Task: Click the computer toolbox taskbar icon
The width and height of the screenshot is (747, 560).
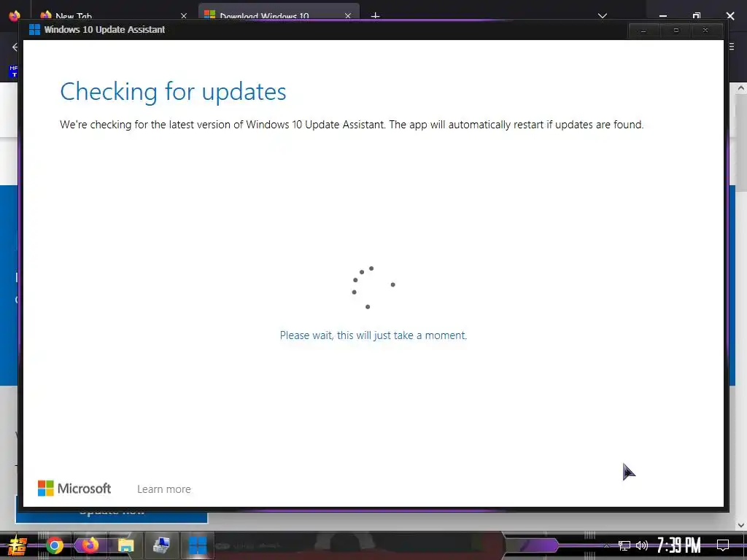Action: click(x=161, y=545)
